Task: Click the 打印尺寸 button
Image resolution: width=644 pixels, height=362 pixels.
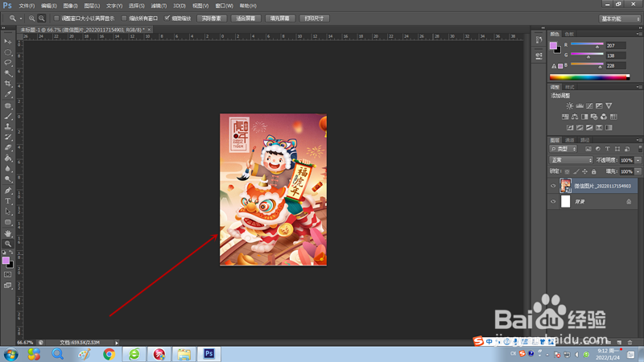Action: pyautogui.click(x=314, y=19)
